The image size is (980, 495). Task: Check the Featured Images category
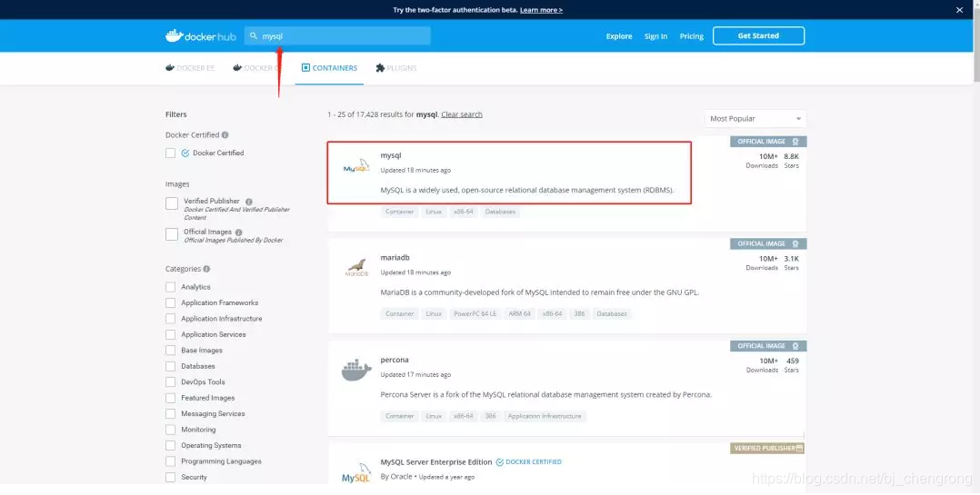(170, 398)
